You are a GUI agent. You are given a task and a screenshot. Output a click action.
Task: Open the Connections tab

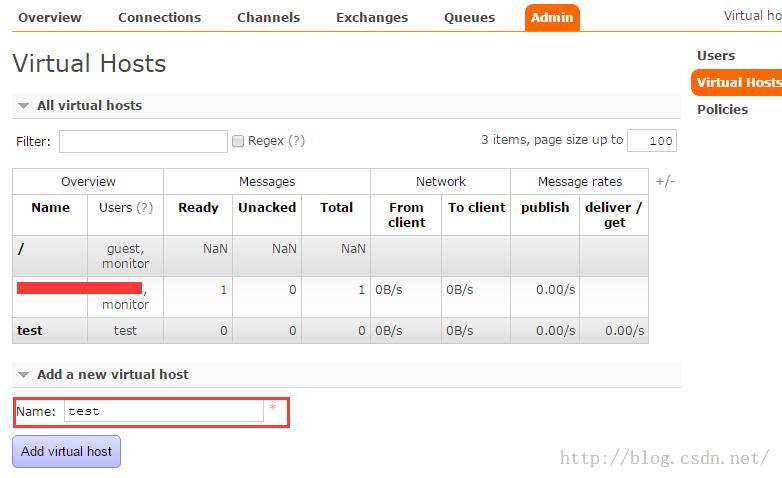[159, 17]
